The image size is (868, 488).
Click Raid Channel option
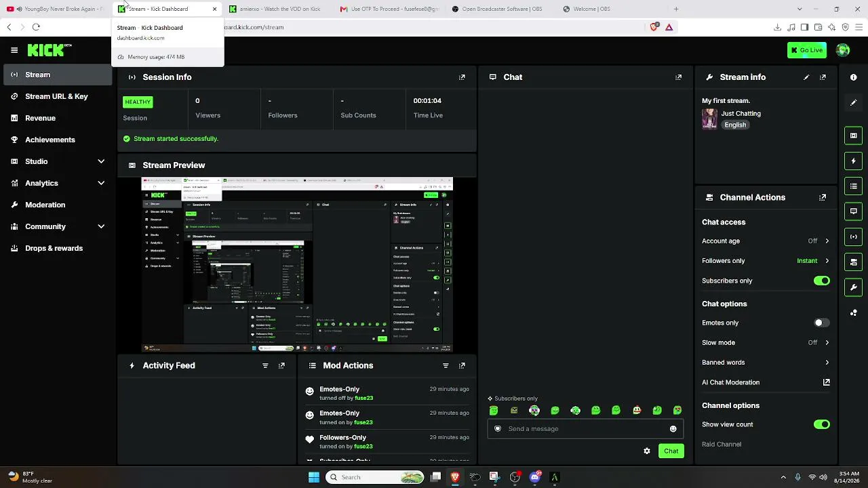pyautogui.click(x=722, y=445)
